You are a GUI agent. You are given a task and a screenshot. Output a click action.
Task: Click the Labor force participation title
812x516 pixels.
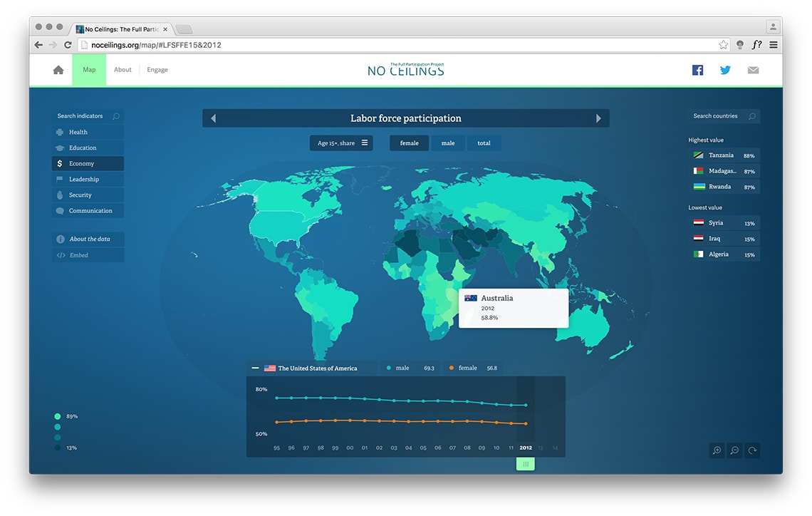(405, 118)
